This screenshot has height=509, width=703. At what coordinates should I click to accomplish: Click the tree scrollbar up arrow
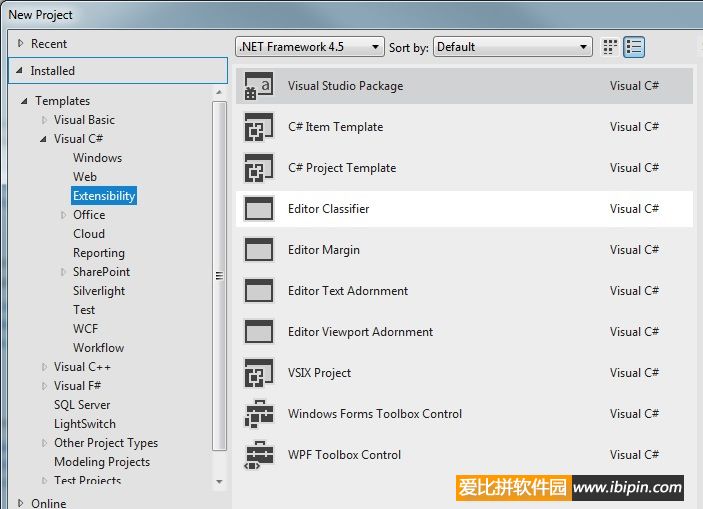click(x=219, y=92)
